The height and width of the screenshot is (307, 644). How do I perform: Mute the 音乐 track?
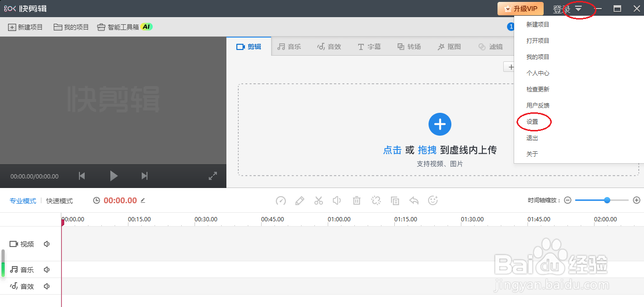(47, 269)
